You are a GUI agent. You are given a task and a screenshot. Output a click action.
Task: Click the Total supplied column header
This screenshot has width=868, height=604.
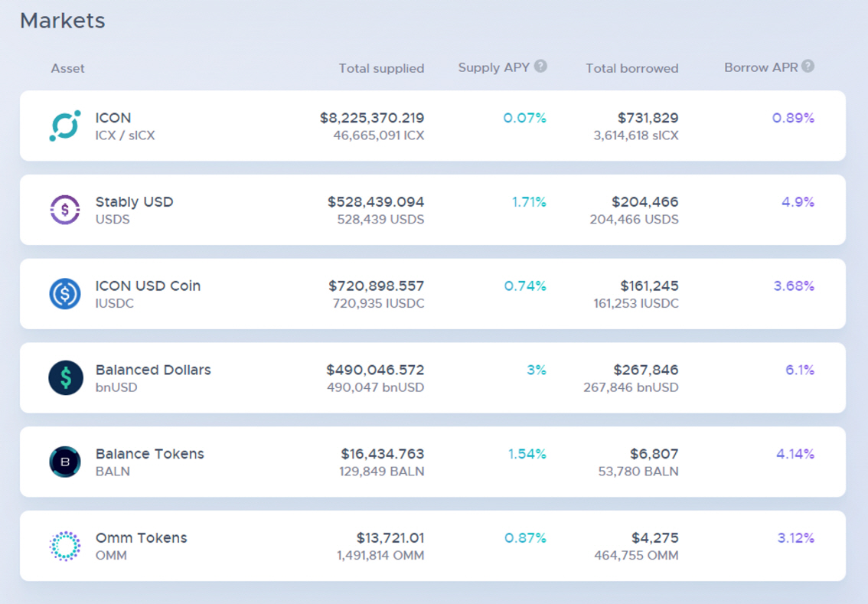(x=381, y=68)
